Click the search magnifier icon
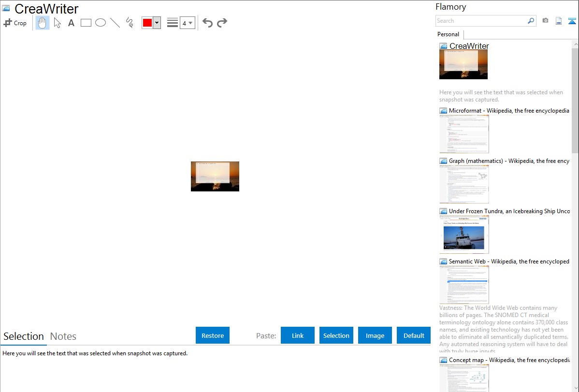The width and height of the screenshot is (579, 392). [531, 21]
